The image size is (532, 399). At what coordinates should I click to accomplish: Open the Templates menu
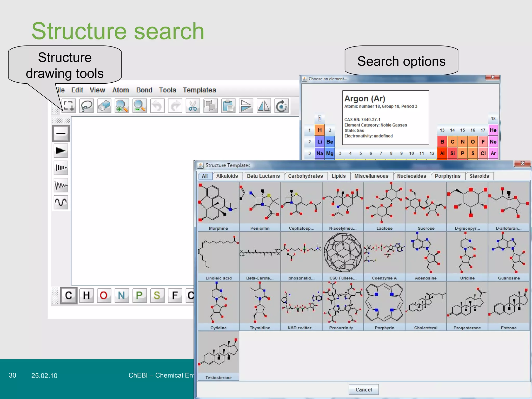[x=199, y=90]
